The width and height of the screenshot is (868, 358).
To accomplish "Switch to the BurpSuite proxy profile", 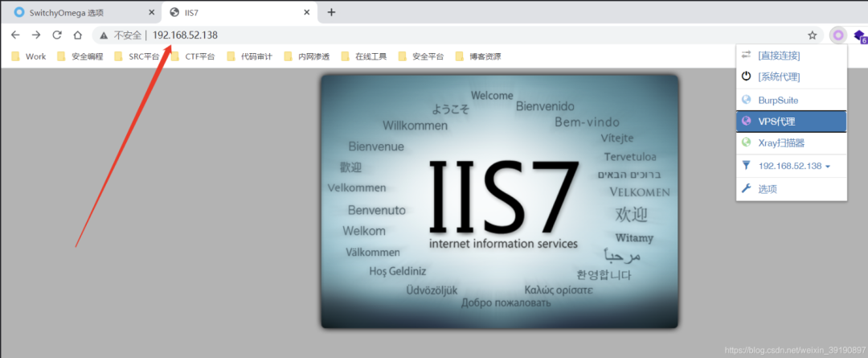I will pyautogui.click(x=792, y=101).
